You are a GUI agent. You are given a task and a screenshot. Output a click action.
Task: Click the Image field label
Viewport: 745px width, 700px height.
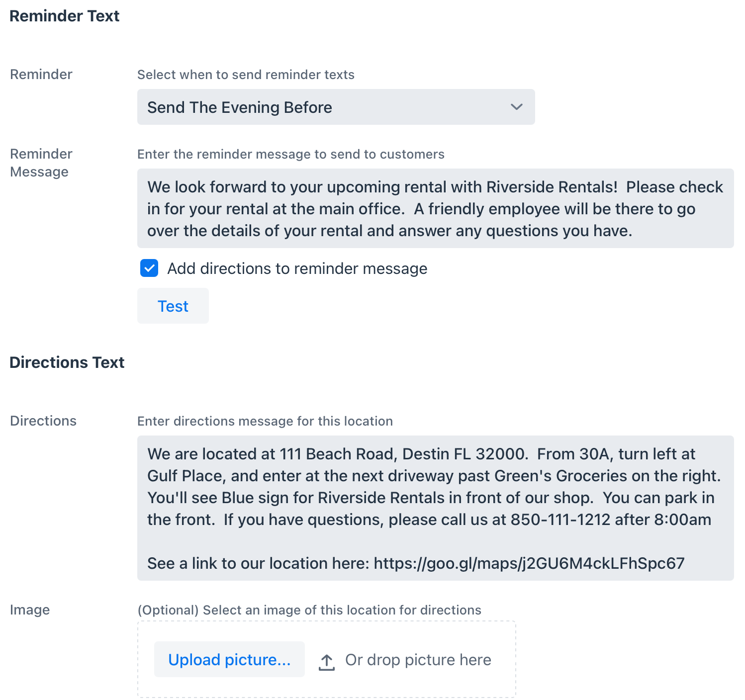click(30, 610)
